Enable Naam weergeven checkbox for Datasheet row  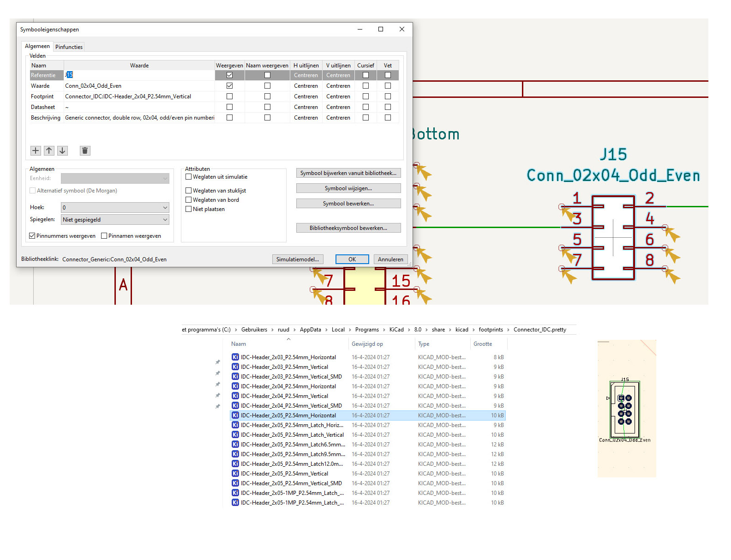(x=267, y=107)
